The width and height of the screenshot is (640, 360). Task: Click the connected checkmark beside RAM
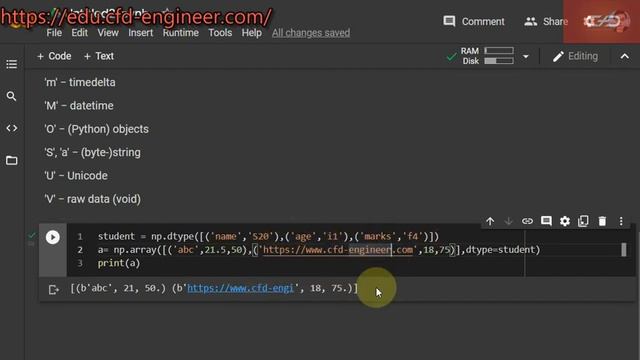click(451, 57)
